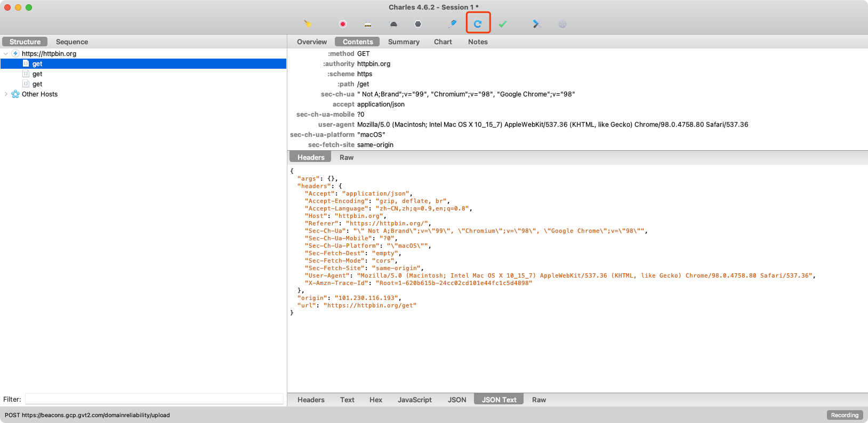Viewport: 868px width, 423px height.
Task: Open the Summary tab
Action: click(404, 42)
